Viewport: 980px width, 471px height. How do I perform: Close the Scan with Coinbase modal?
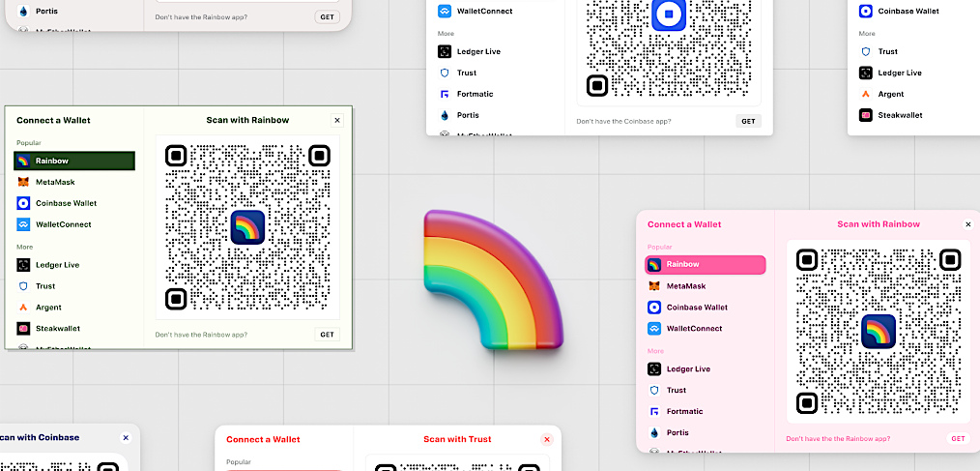point(126,438)
